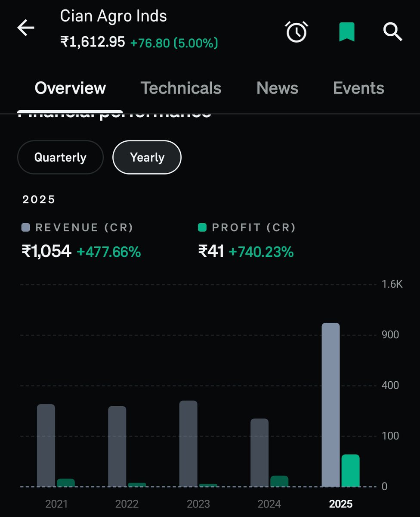Click the 2022 axis label
Screen dimensions: 420x517
(x=127, y=504)
